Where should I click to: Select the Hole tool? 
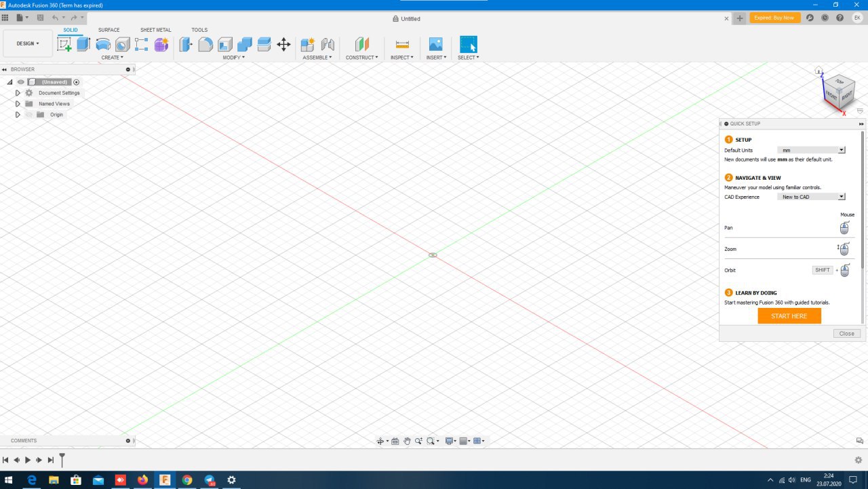(x=123, y=45)
